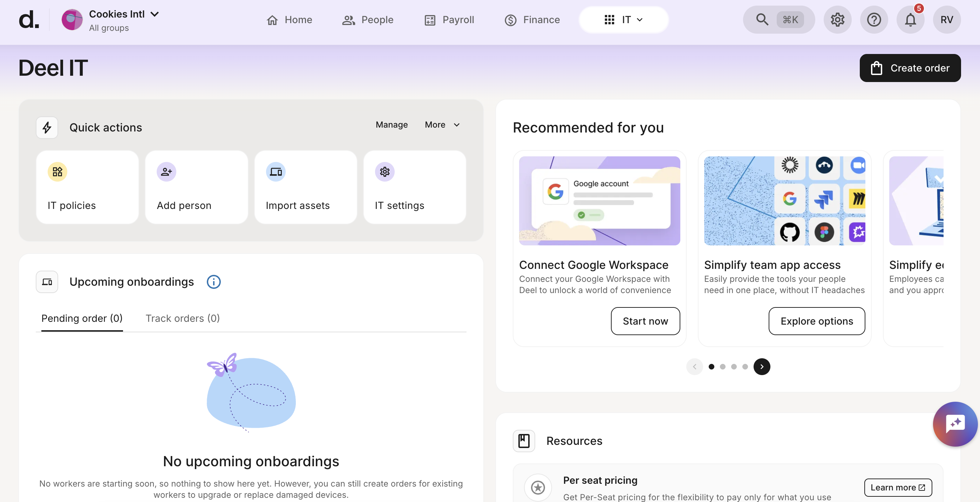Screen dimensions: 980x502
Task: Switch to Track orders tab
Action: pyautogui.click(x=183, y=318)
